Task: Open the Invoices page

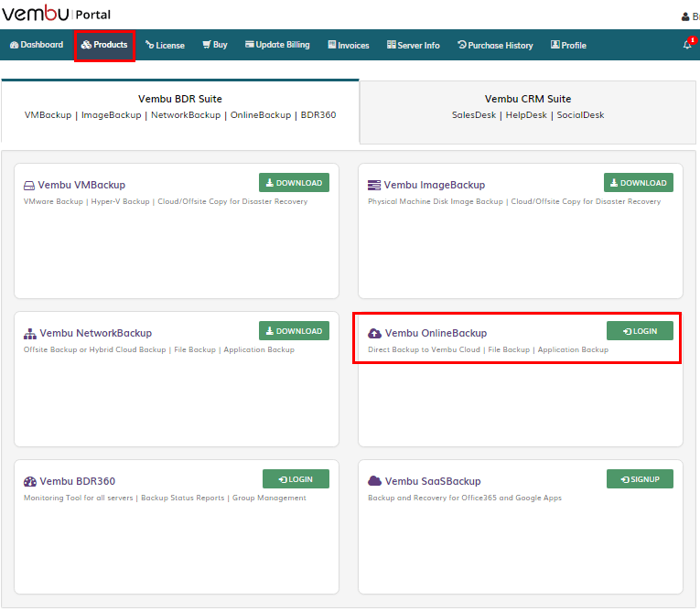Action: (x=349, y=45)
